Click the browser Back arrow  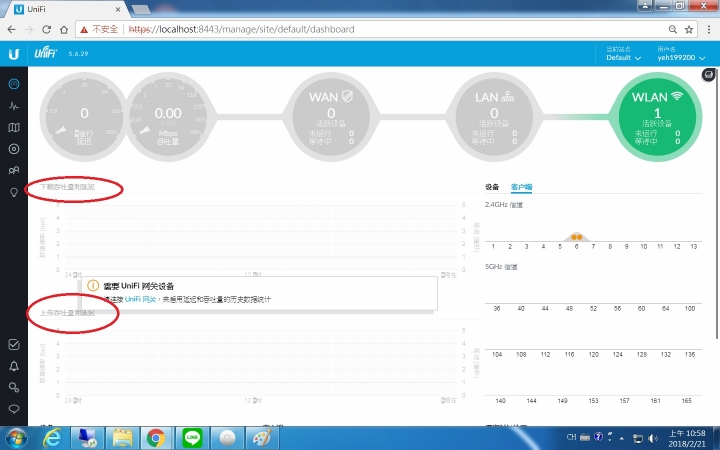click(11, 29)
